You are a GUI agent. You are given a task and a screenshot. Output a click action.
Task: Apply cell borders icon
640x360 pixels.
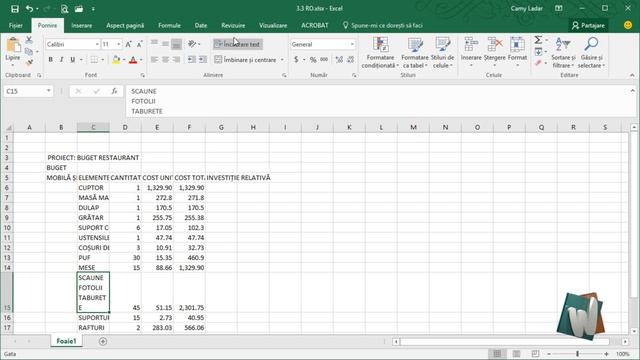(94, 60)
